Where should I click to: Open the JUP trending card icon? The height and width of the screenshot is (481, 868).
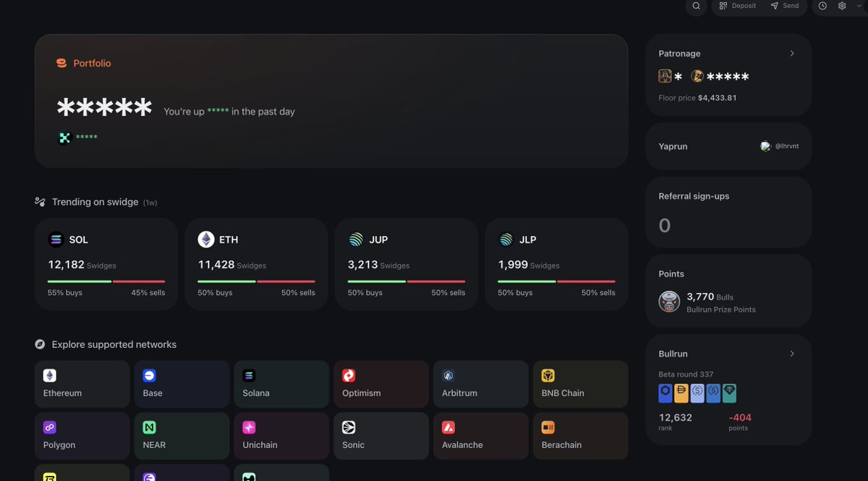click(356, 239)
